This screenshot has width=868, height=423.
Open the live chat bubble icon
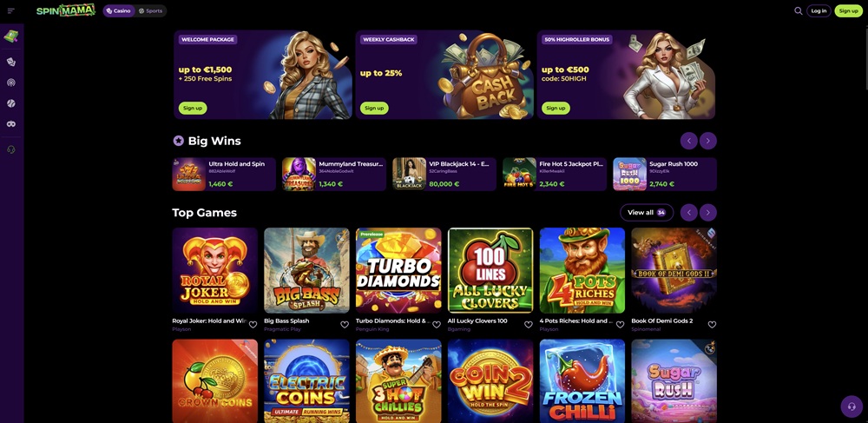point(852,406)
